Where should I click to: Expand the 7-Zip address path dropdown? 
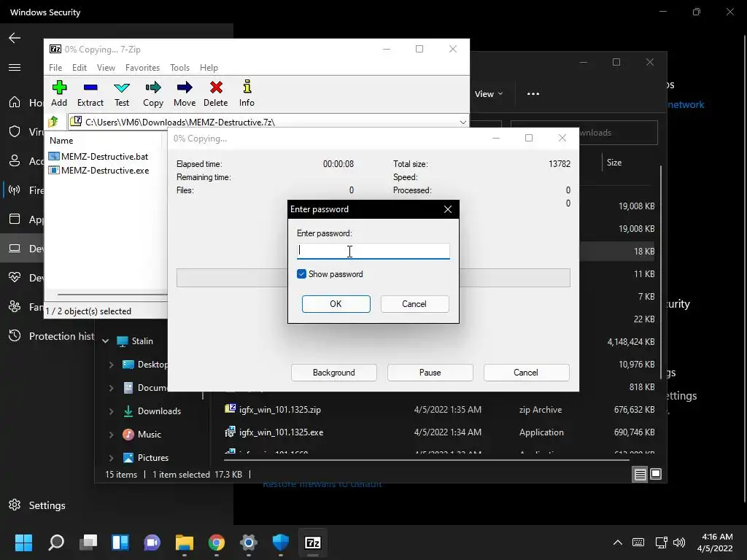(x=462, y=122)
